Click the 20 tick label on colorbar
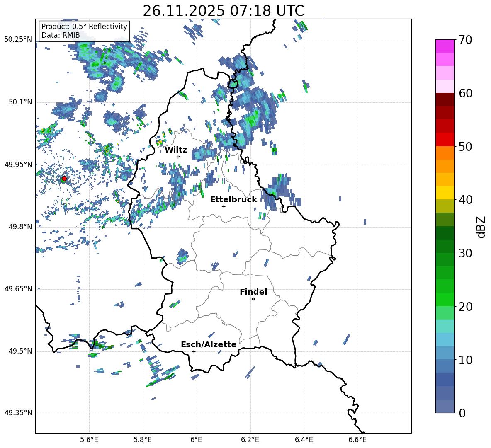Image resolution: width=491 pixels, height=448 pixels. point(465,307)
